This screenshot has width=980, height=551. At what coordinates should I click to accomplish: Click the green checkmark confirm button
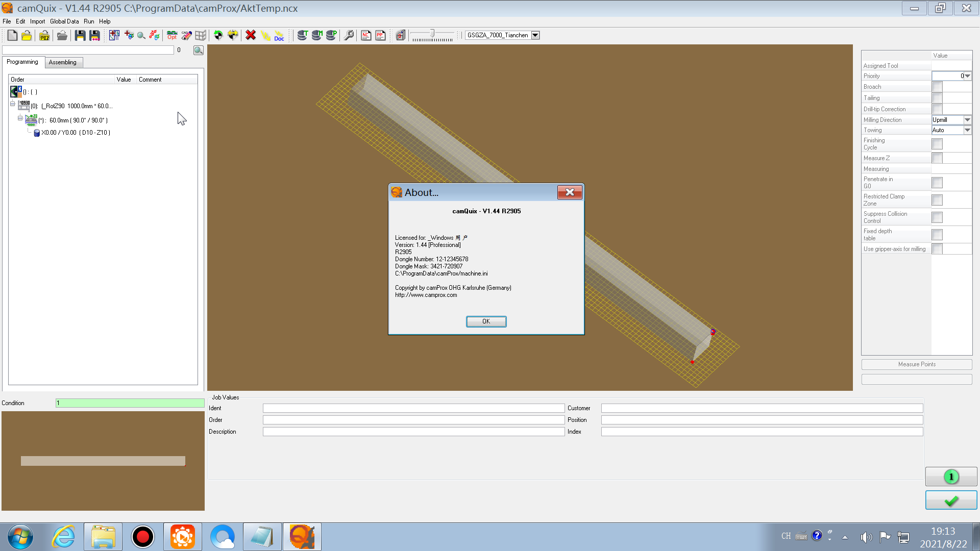point(951,500)
